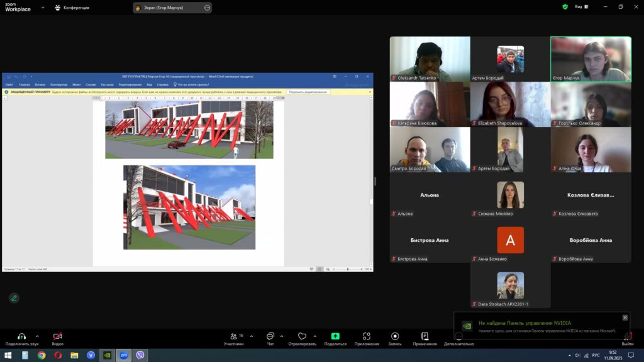Click the NVIDIA control panel not found notification
Viewport: 644px width, 362px height.
pos(541,326)
